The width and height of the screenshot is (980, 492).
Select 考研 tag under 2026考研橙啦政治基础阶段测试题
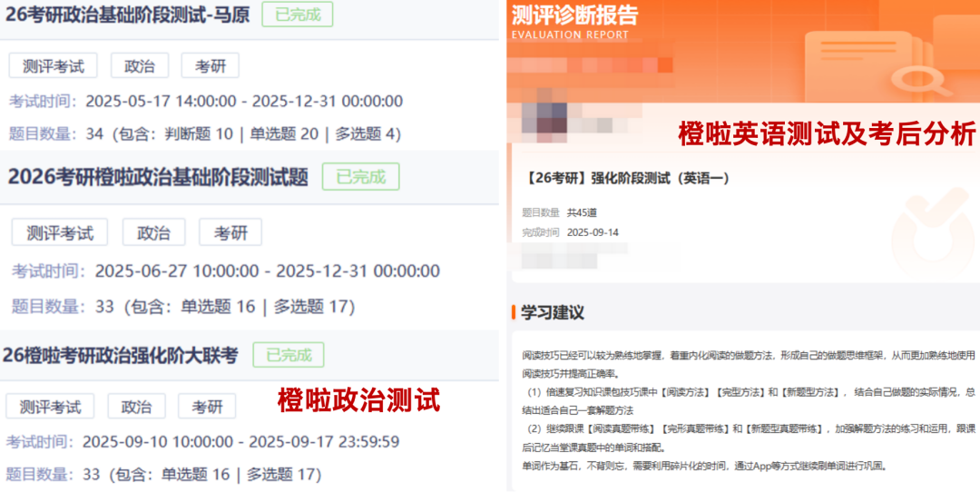coord(230,232)
